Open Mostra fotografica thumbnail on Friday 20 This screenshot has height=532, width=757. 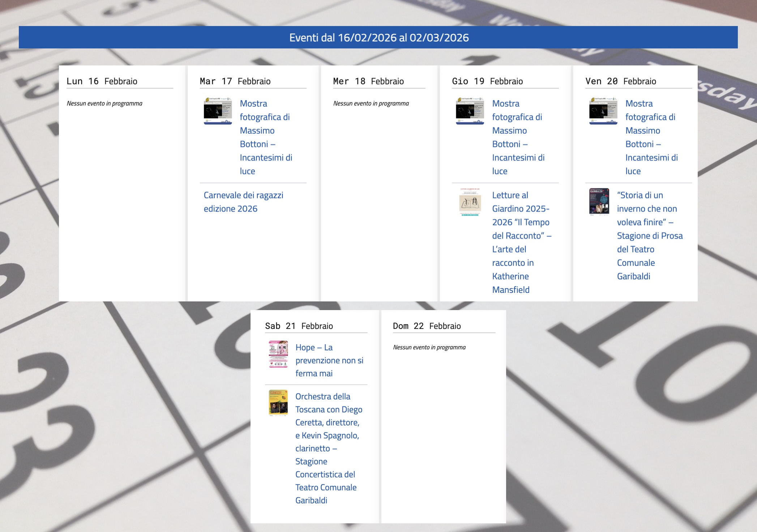603,111
